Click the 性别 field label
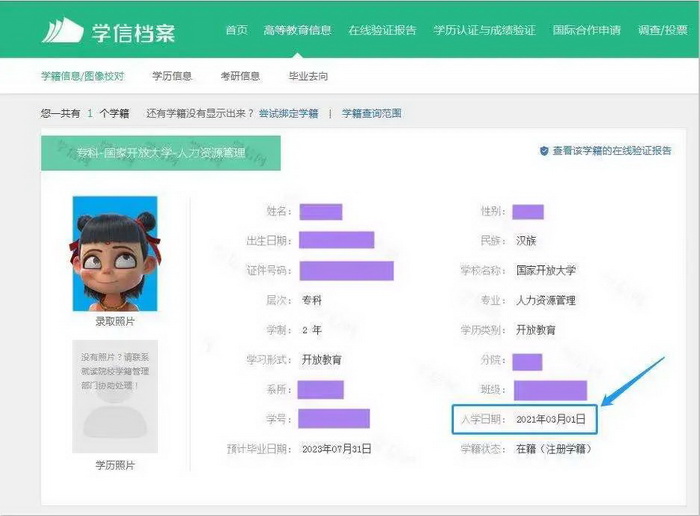700x516 pixels. point(493,211)
